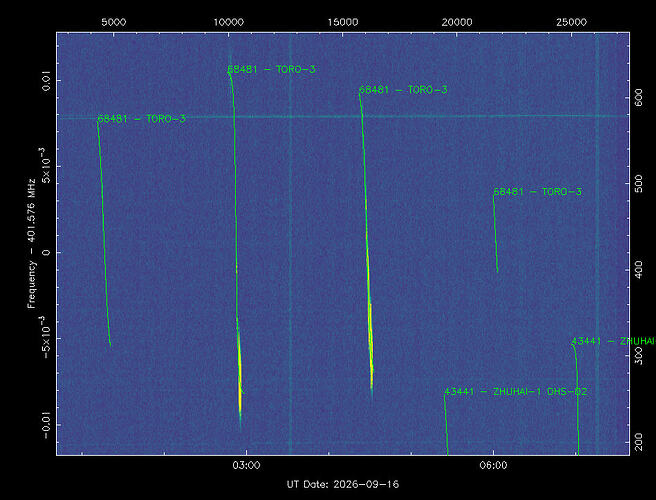Screen dimensions: 656x500
Task: Click the bright yellow Doppler trace below 15000
Action: [x=370, y=343]
